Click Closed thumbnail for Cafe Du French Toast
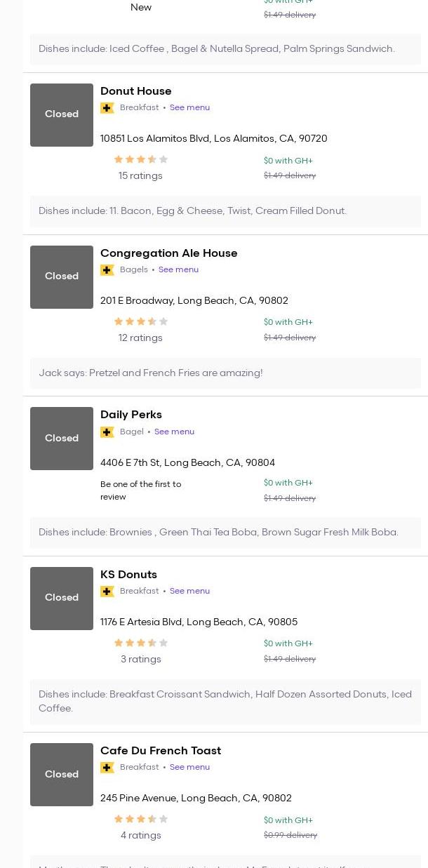This screenshot has width=428, height=868. click(62, 774)
